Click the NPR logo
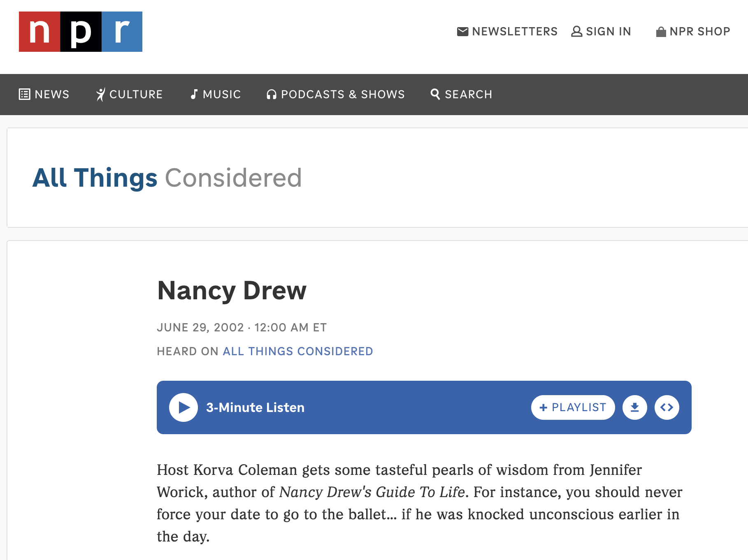The image size is (748, 560). point(81,32)
